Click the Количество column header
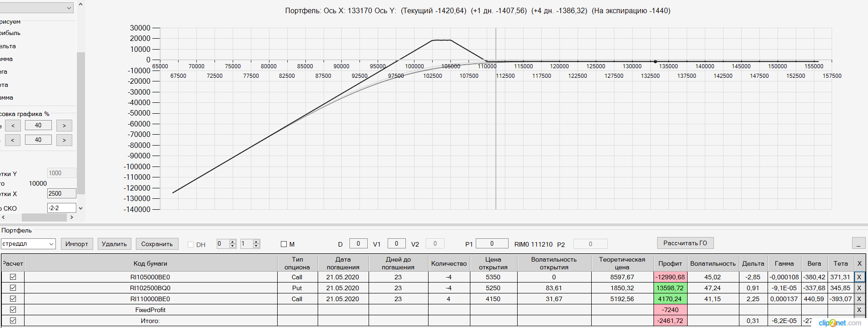This screenshot has height=328, width=868. click(x=449, y=263)
